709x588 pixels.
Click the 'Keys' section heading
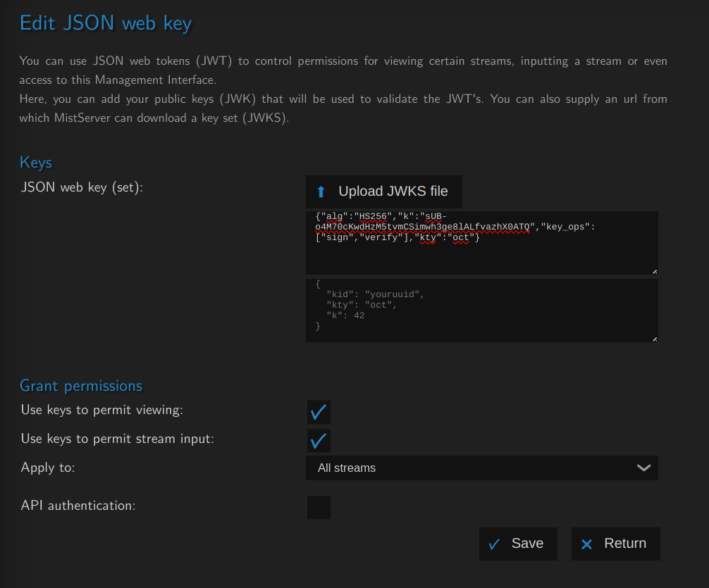(36, 163)
